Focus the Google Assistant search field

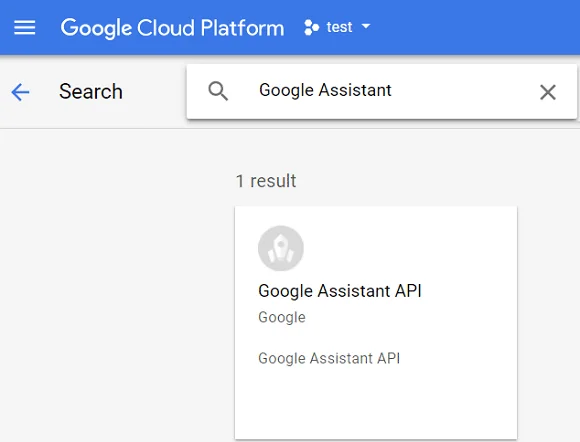[x=382, y=91]
